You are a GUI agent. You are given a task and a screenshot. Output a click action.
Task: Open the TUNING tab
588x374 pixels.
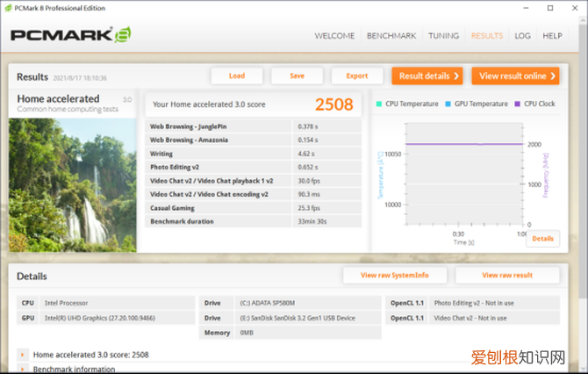pyautogui.click(x=443, y=36)
